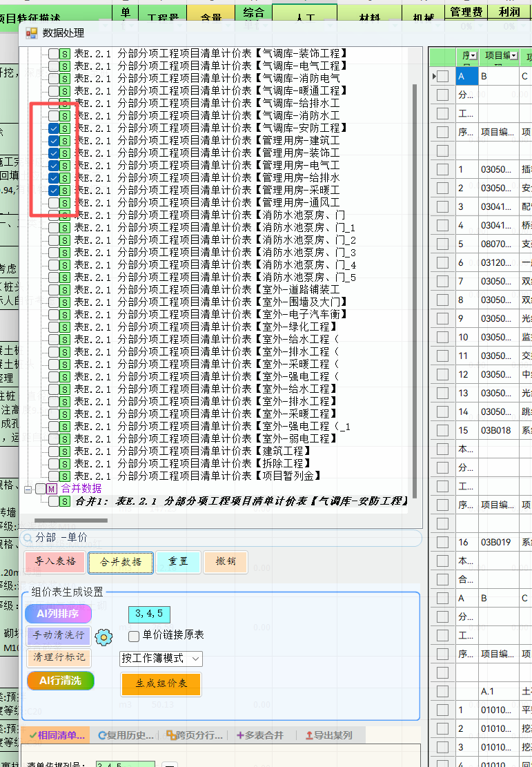The width and height of the screenshot is (532, 767).
Task: Click the S sheet icon for 项目暂列金
Action: pyautogui.click(x=65, y=476)
